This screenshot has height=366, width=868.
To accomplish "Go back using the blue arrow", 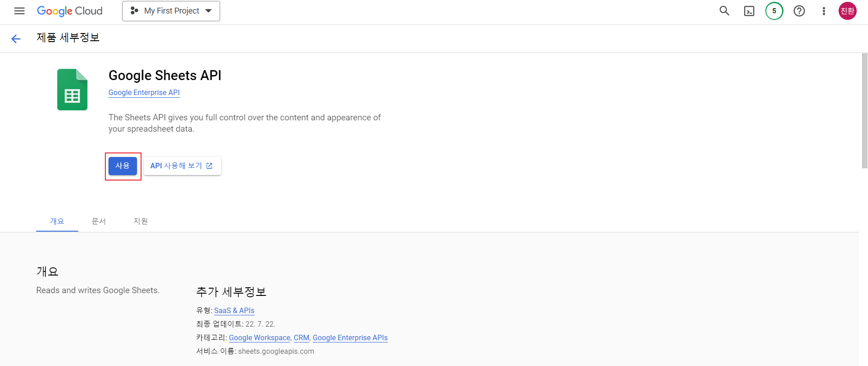I will [16, 39].
